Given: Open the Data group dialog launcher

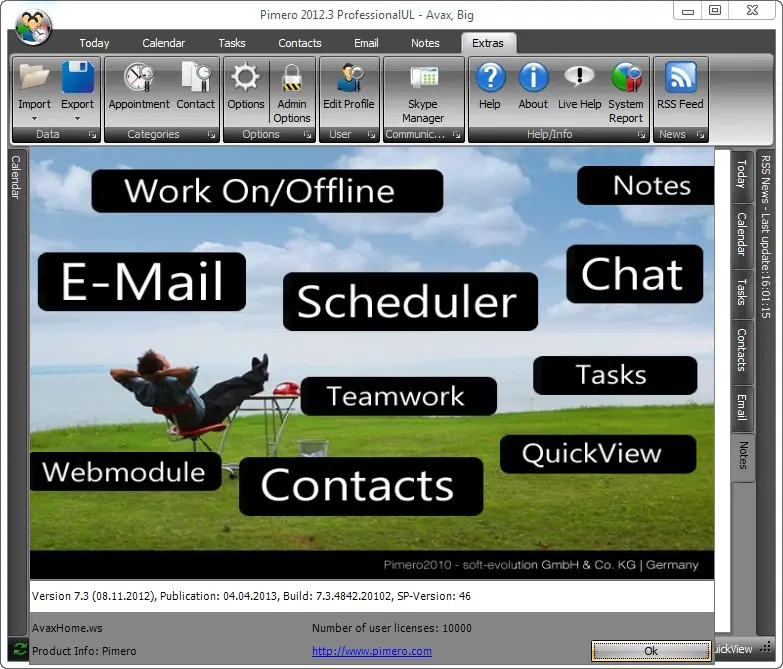Looking at the screenshot, I should click(x=92, y=135).
